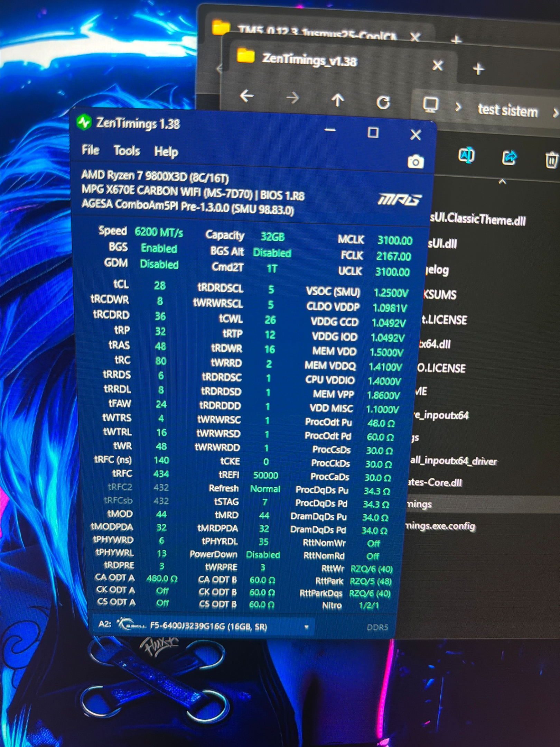
Task: Click the green ZenTimings app icon in title bar
Action: pos(84,122)
